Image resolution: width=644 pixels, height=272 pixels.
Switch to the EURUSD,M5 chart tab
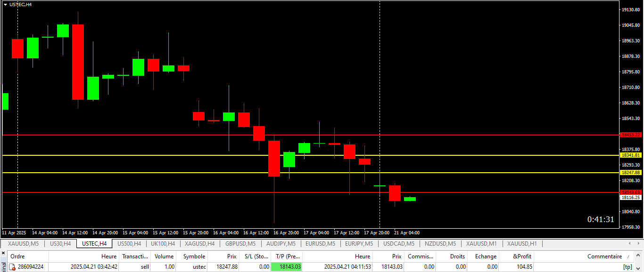(320, 244)
